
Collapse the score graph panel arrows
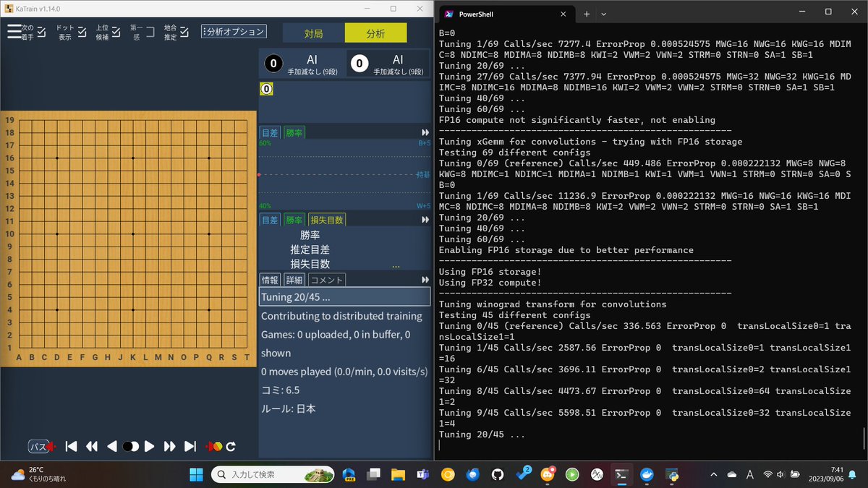(x=425, y=132)
